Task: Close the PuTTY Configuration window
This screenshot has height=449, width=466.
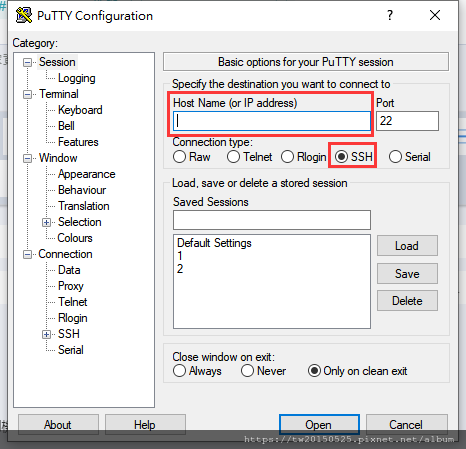Action: [x=435, y=15]
